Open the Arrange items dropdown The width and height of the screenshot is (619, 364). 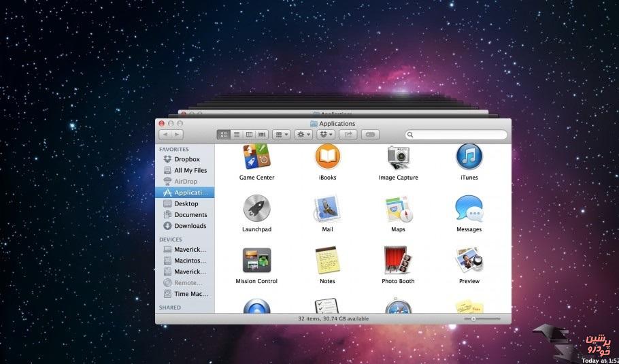coord(281,135)
